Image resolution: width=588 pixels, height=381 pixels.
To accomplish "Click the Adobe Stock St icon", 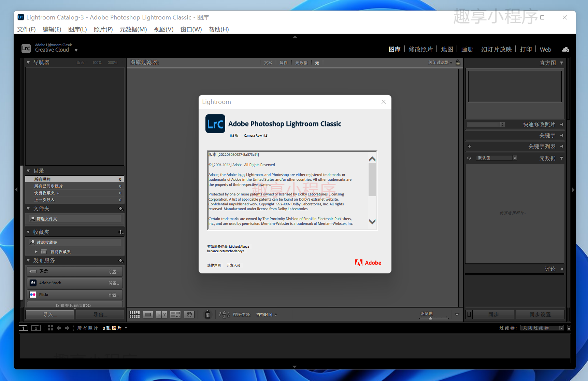I will 33,283.
